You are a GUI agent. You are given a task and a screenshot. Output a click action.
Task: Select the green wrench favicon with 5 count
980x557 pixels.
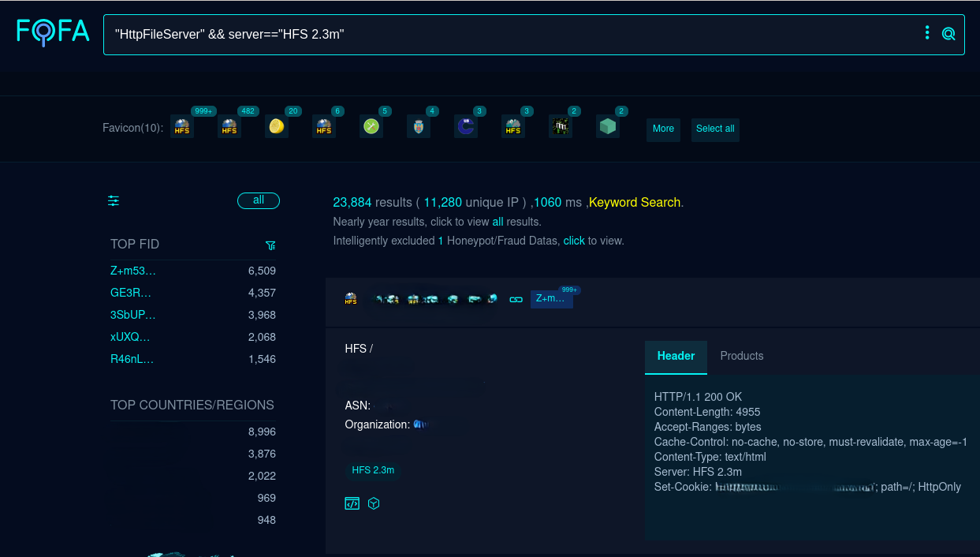371,126
